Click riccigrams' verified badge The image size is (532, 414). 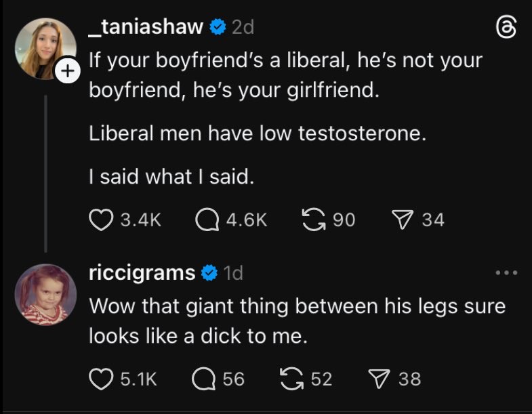coord(209,273)
